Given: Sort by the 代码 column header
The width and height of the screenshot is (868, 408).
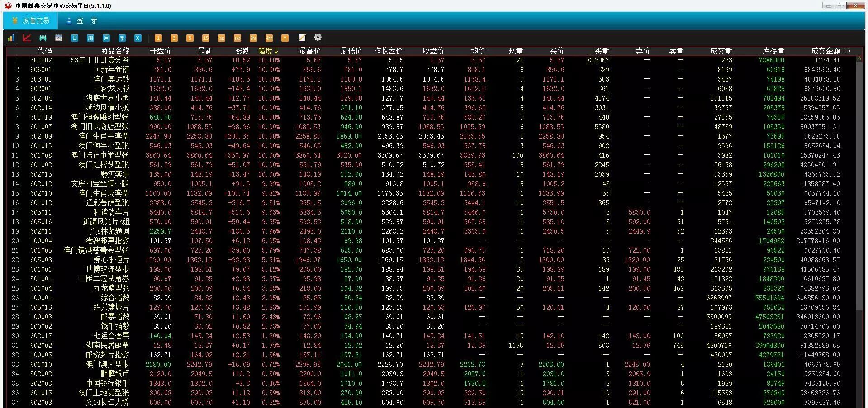Looking at the screenshot, I should [x=45, y=51].
